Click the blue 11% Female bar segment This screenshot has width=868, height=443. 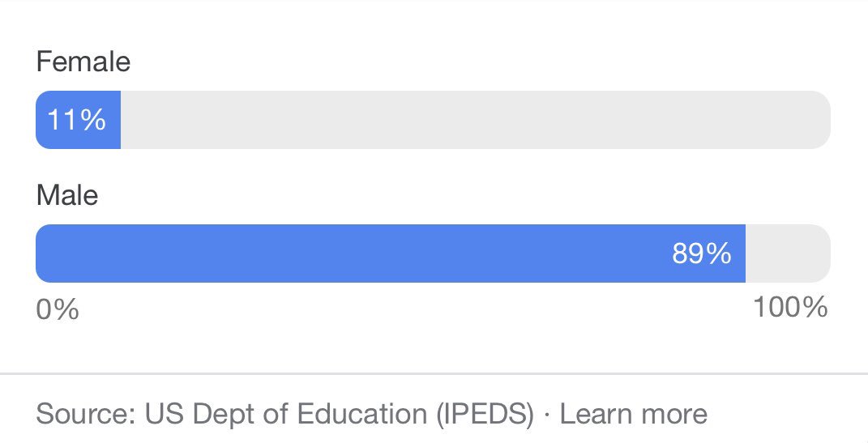(x=78, y=120)
